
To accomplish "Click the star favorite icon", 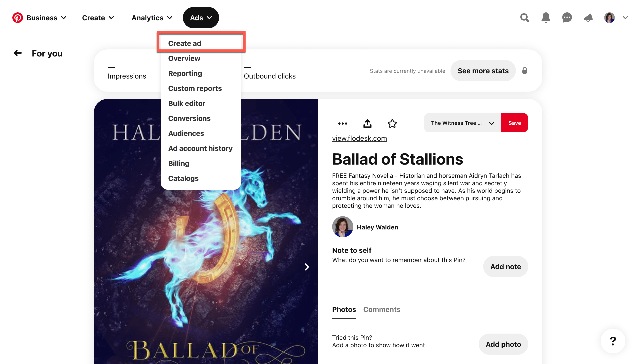I will click(x=392, y=123).
